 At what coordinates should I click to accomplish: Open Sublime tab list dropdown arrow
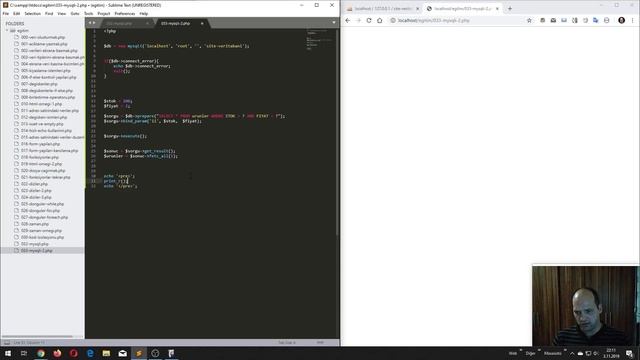pos(334,23)
